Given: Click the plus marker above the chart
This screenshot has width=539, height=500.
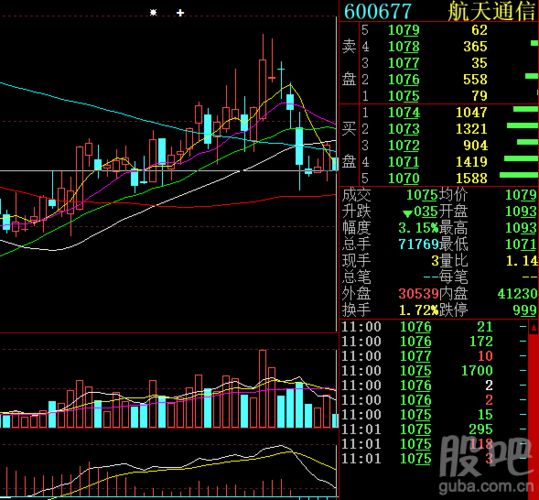Looking at the screenshot, I should click(x=180, y=13).
